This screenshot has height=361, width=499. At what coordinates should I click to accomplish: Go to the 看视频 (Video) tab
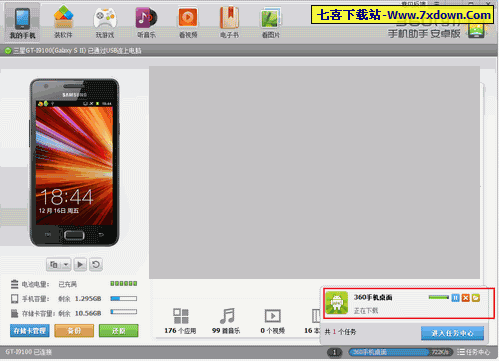click(188, 23)
